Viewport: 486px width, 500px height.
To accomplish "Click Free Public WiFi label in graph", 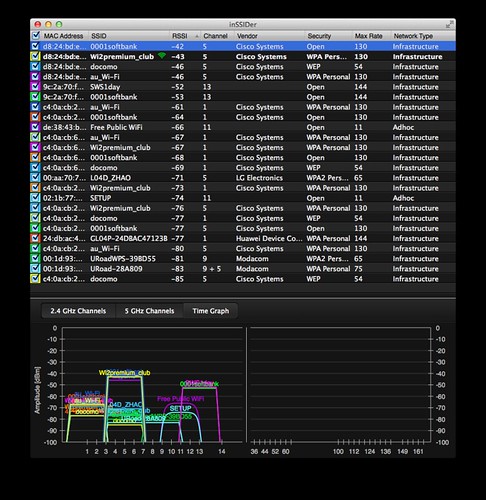I will point(180,399).
